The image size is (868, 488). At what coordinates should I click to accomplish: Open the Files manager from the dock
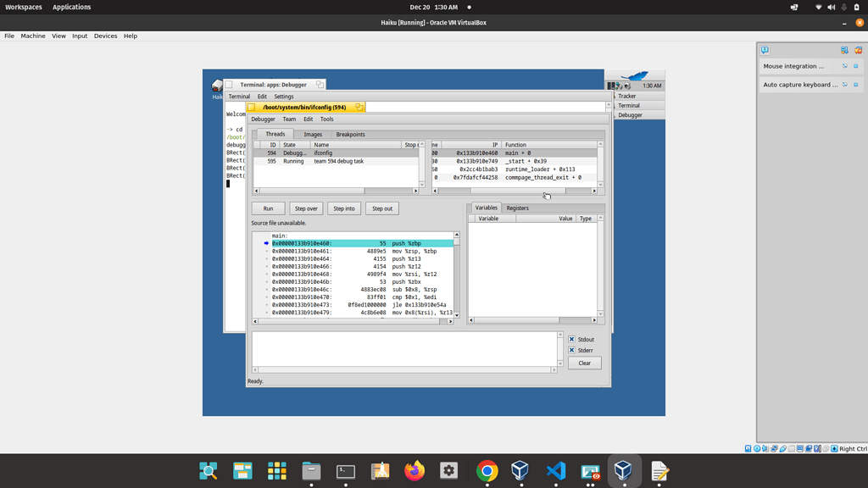[311, 471]
